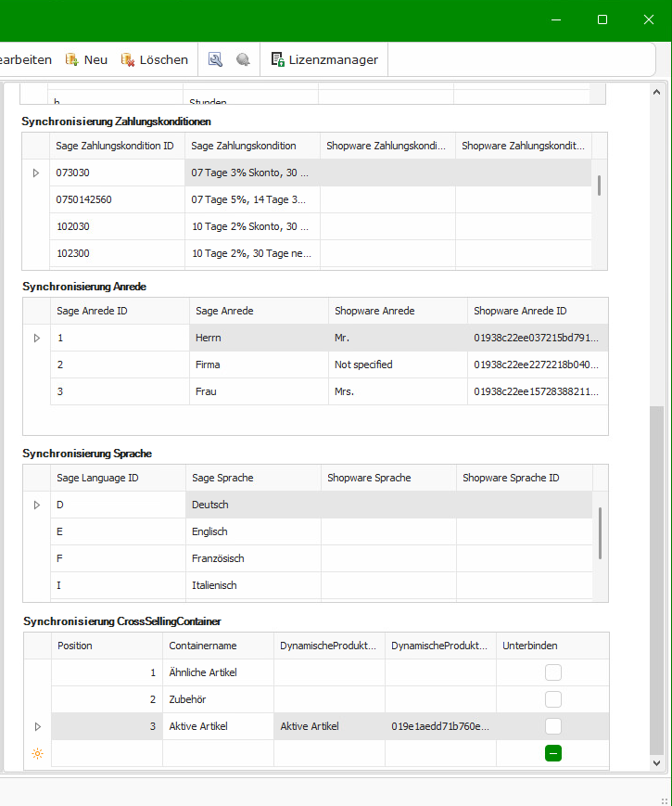Viewport: 672px width, 806px height.
Task: Expand row indicator for Anrede Herrn
Action: (37, 338)
